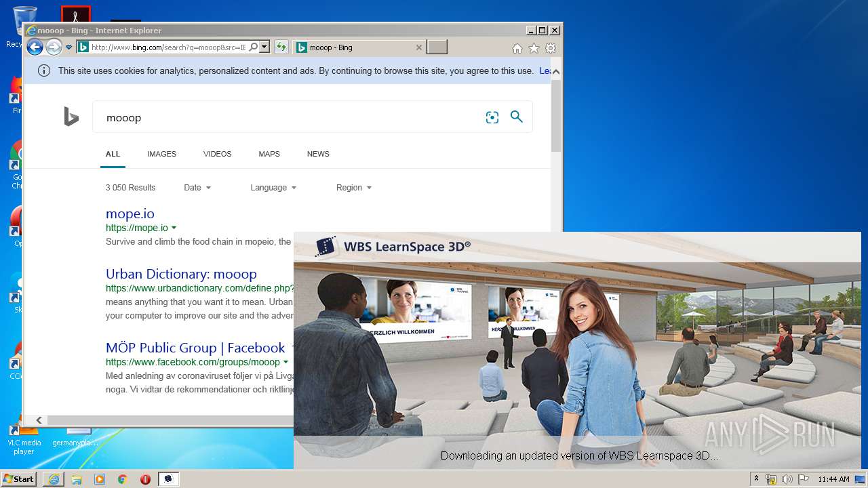
Task: Switch to the MAPS tab
Action: click(x=269, y=154)
